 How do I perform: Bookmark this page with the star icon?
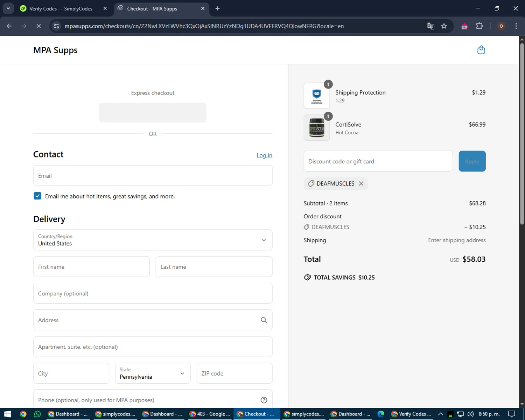click(444, 26)
